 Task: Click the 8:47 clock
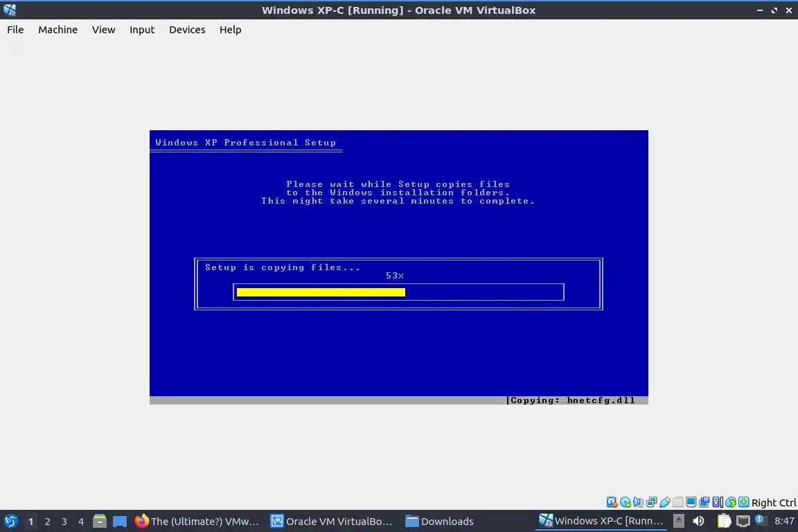click(x=784, y=521)
